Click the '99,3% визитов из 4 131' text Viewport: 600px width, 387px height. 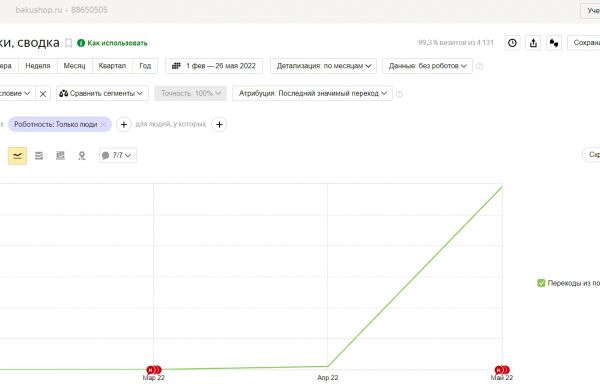click(456, 42)
